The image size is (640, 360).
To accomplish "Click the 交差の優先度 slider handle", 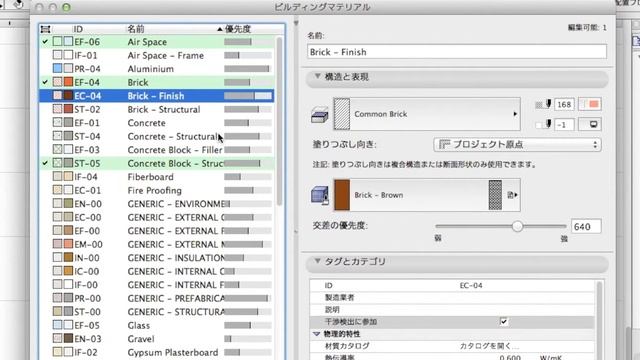I will coord(518,226).
